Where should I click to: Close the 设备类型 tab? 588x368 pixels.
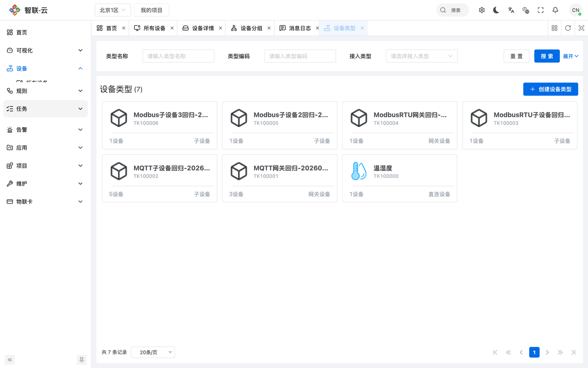[362, 28]
